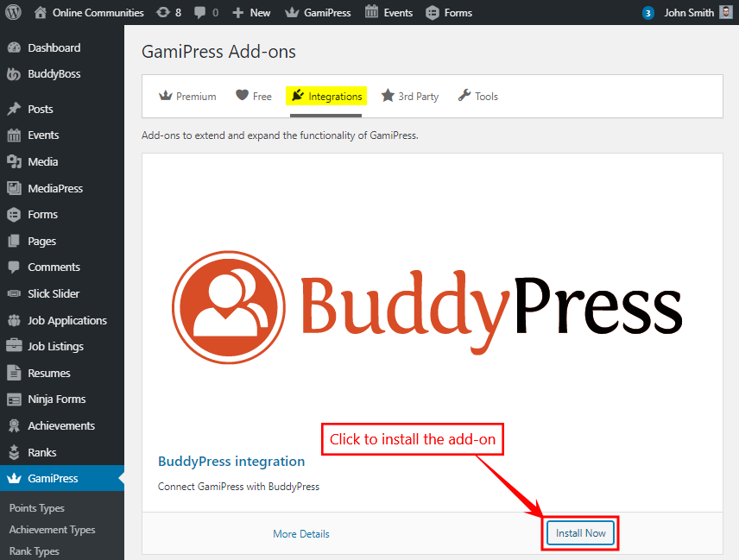The height and width of the screenshot is (560, 739).
Task: Switch to the Premium tab
Action: 187,96
